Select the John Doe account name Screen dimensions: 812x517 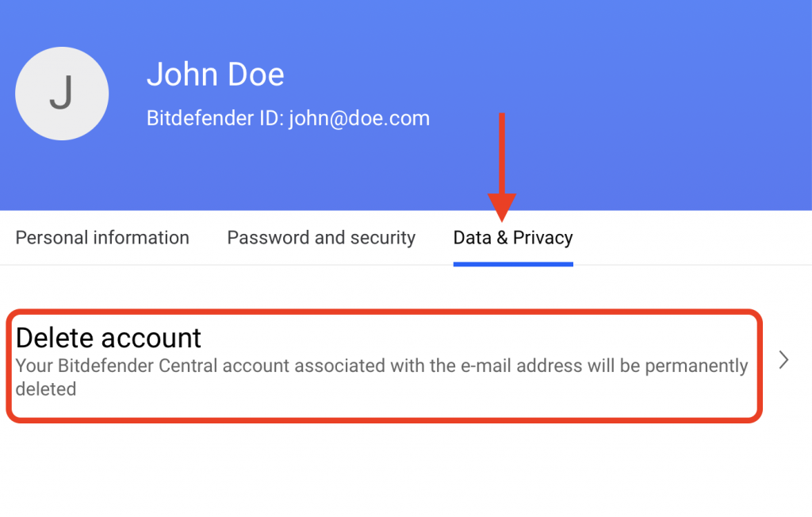[215, 74]
